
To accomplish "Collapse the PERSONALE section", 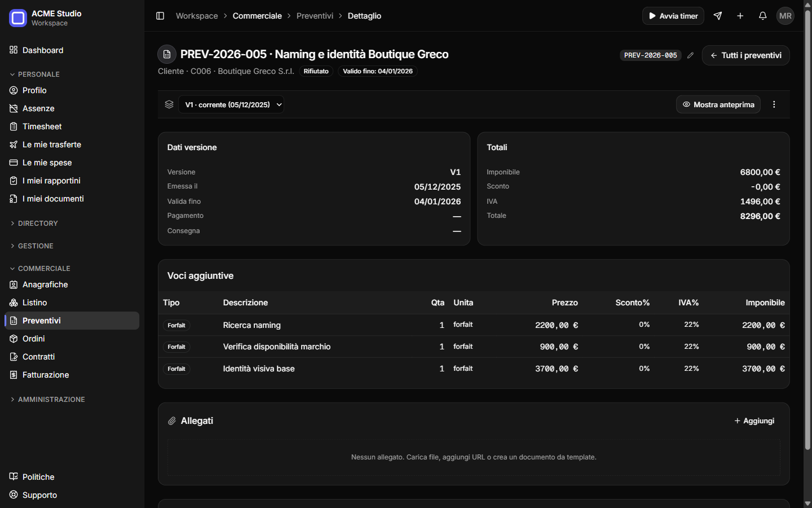I will click(35, 75).
